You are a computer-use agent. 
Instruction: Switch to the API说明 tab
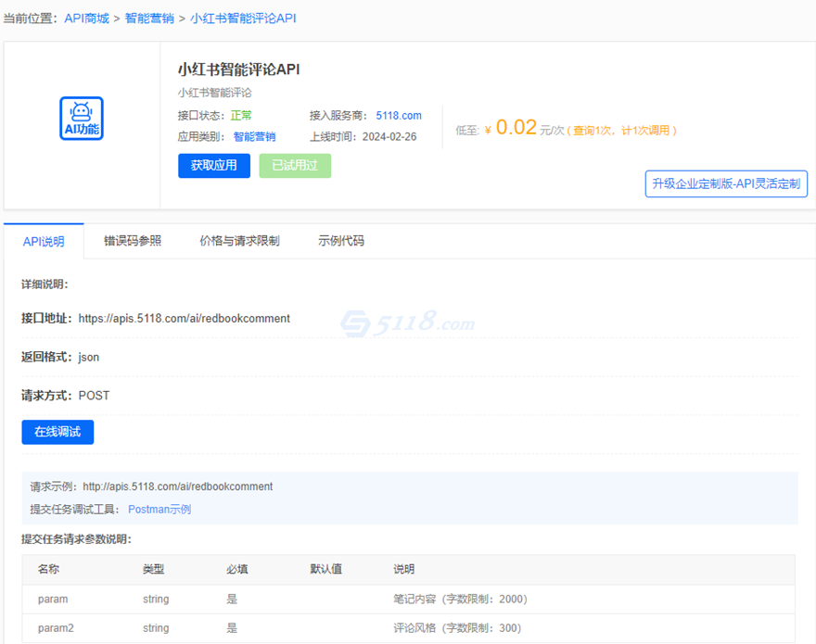click(x=44, y=242)
